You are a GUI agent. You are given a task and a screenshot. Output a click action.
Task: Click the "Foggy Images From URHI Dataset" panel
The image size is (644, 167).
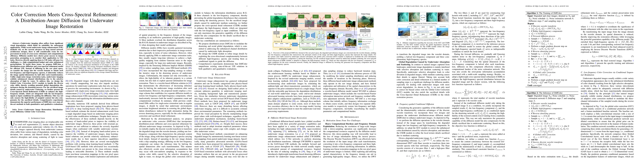pyautogui.click(x=93, y=49)
